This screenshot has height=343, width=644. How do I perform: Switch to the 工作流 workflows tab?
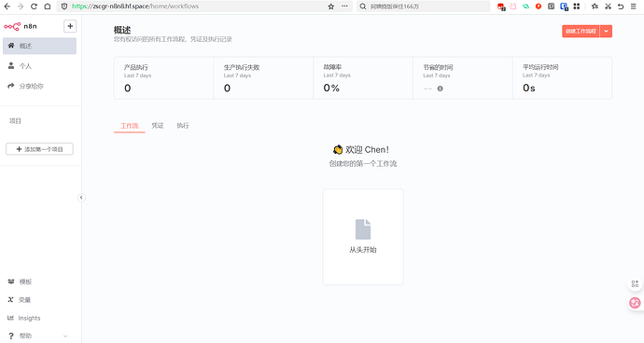(x=130, y=126)
